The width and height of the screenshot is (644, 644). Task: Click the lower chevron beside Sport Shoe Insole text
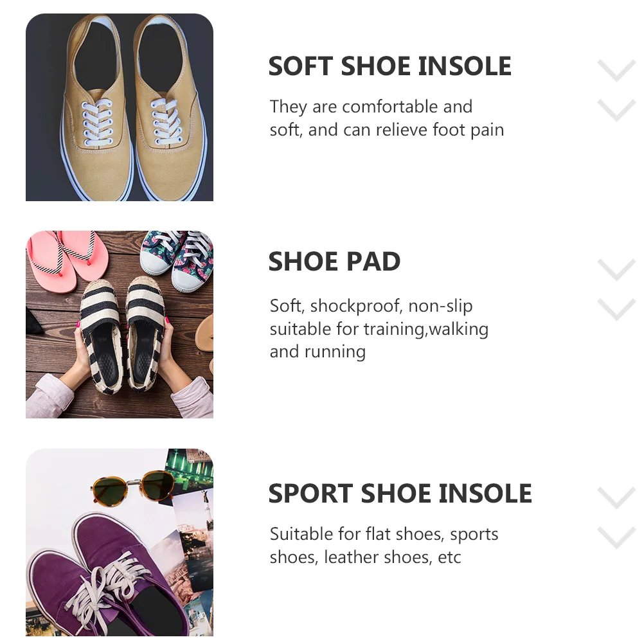tap(616, 537)
